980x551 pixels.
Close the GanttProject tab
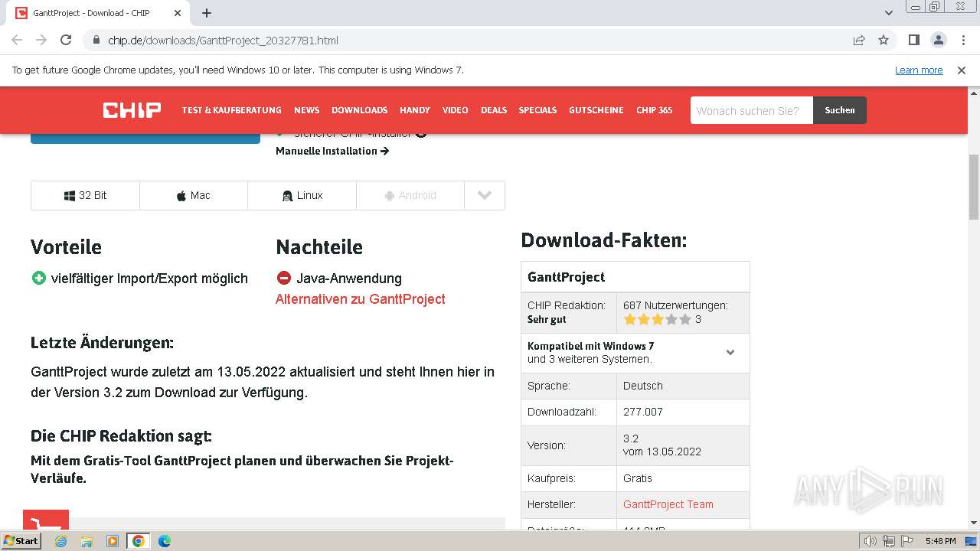tap(178, 13)
